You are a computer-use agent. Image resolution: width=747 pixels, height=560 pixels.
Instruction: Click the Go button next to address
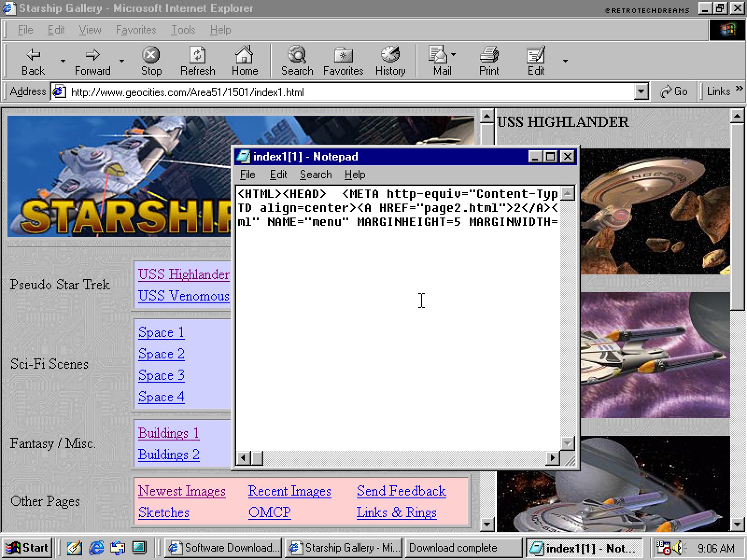674,91
